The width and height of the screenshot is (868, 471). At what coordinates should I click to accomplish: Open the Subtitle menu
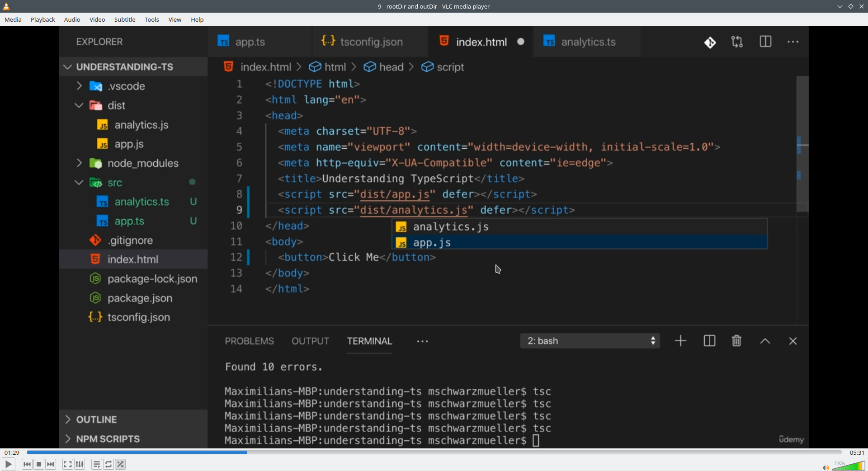[x=125, y=20]
